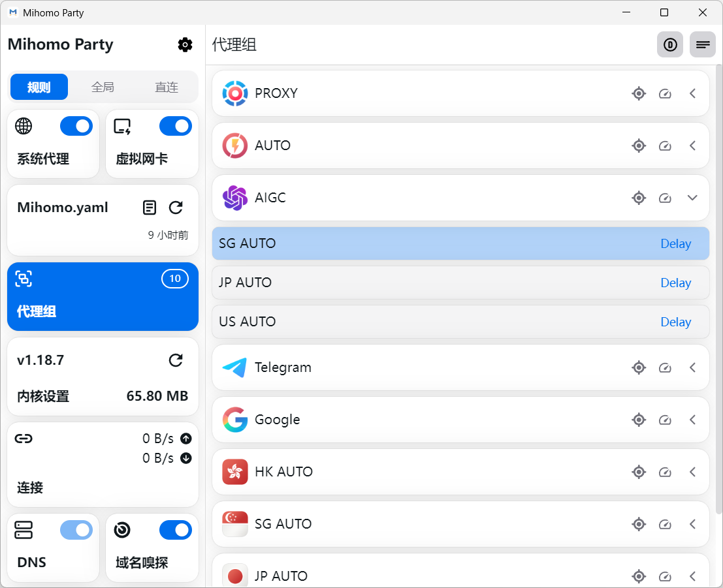Collapse the AIGC proxy group
Screen dimensions: 723x588
pyautogui.click(x=693, y=198)
